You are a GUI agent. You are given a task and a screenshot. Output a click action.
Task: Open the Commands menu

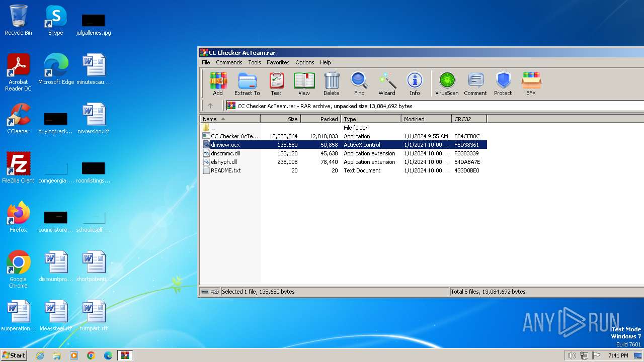229,62
